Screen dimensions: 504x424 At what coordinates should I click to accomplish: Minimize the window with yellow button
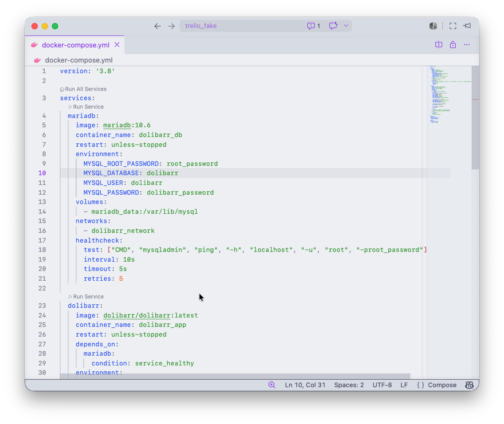click(45, 26)
